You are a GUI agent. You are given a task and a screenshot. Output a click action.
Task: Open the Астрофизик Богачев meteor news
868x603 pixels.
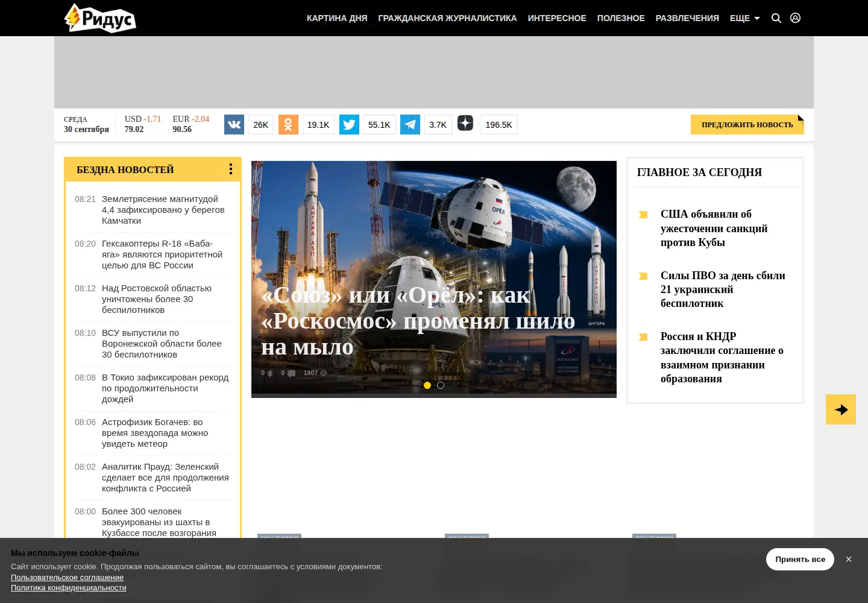[155, 433]
